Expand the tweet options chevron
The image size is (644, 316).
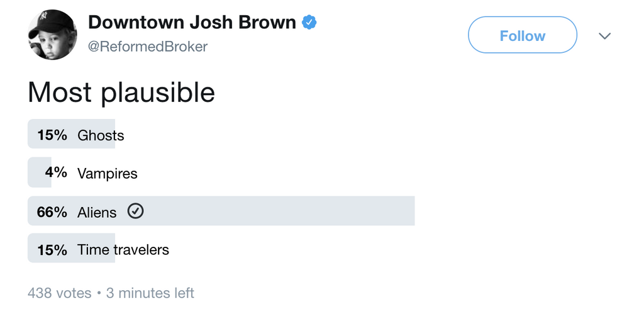coord(604,36)
